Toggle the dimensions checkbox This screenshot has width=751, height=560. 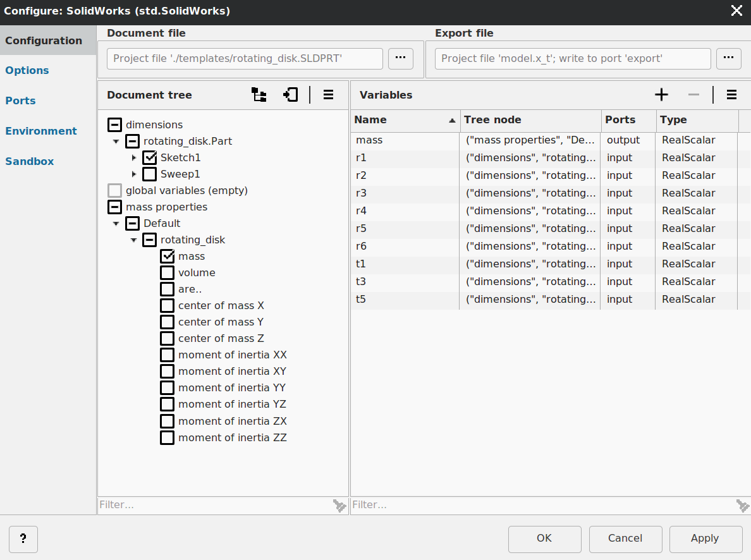[115, 125]
